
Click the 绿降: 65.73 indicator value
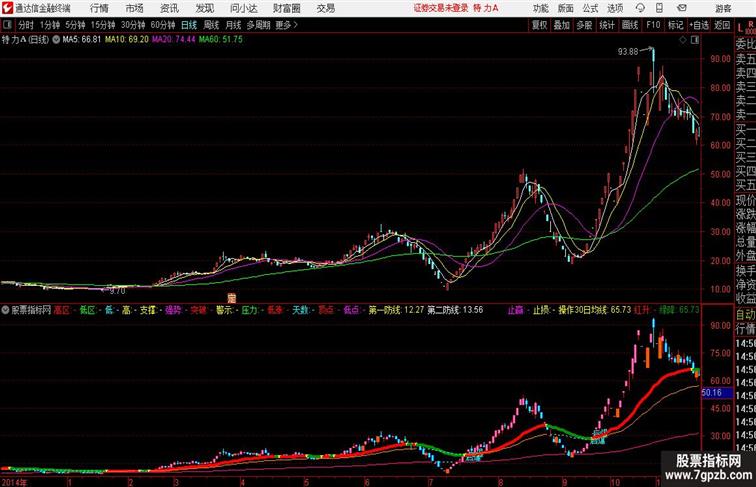[x=679, y=310]
